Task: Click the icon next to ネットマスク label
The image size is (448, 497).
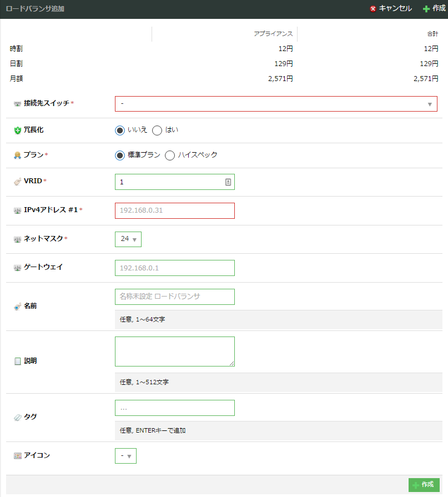Action: click(17, 239)
